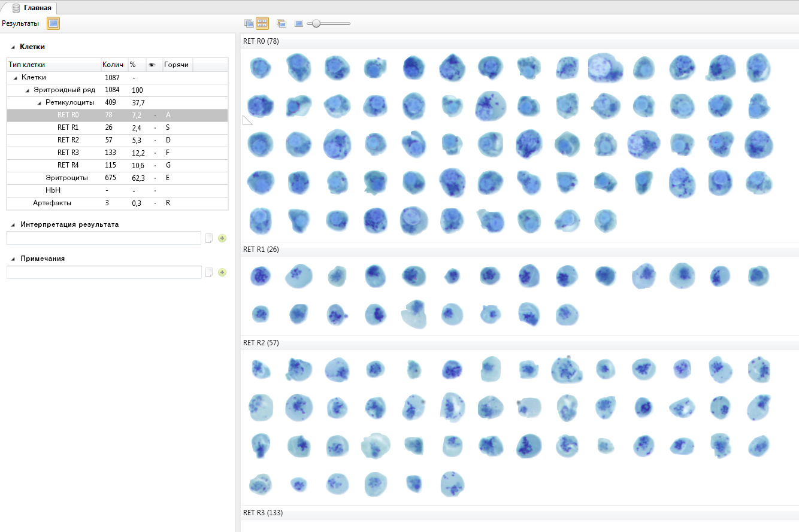Toggle visibility dot for RET R1 row

pos(155,127)
